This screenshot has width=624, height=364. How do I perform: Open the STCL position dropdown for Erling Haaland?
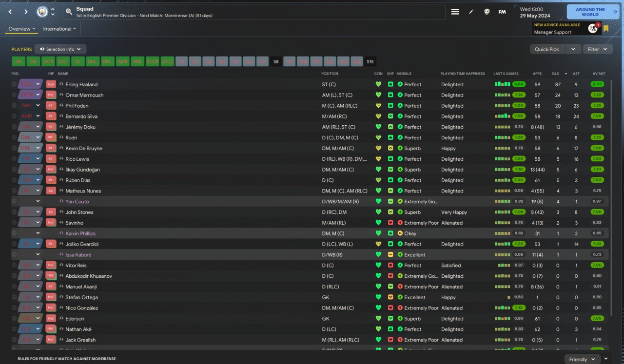[30, 84]
